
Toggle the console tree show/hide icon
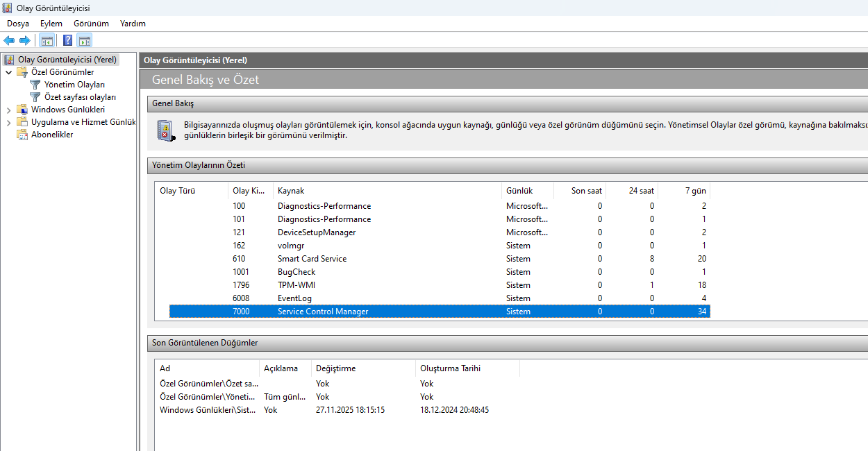[x=47, y=40]
